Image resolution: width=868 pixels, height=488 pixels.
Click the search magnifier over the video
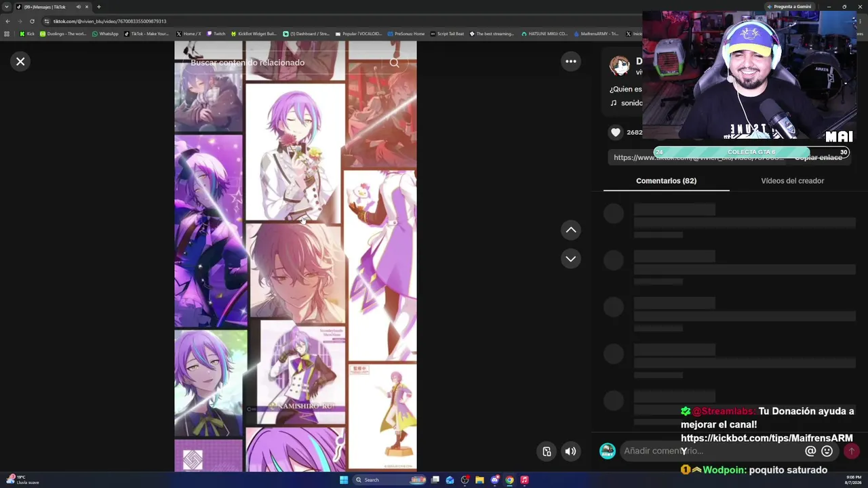tap(394, 62)
